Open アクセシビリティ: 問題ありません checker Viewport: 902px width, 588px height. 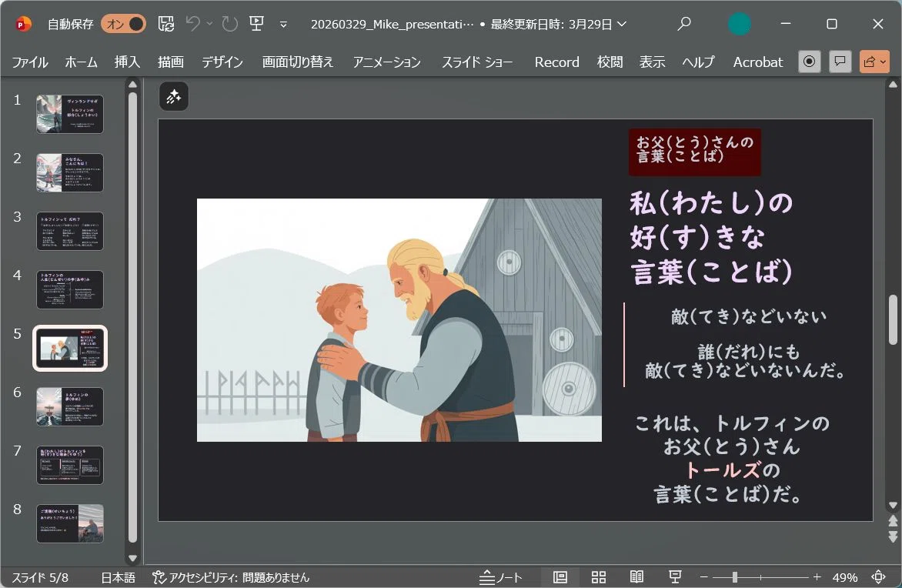tap(231, 578)
